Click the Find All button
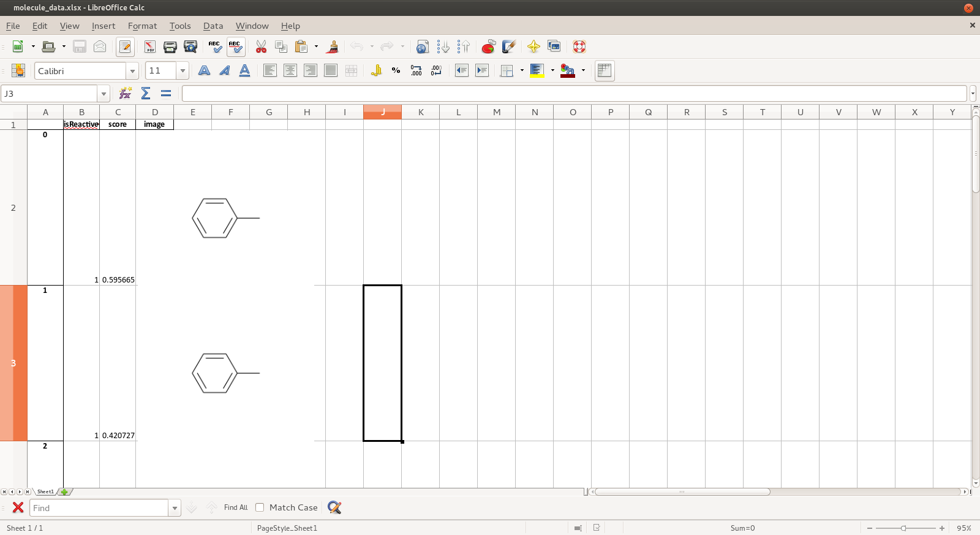Image resolution: width=980 pixels, height=535 pixels. pos(236,507)
